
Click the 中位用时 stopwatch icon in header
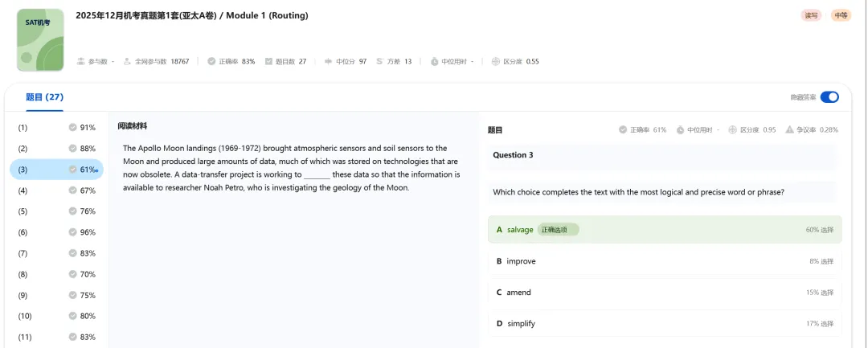(x=434, y=61)
